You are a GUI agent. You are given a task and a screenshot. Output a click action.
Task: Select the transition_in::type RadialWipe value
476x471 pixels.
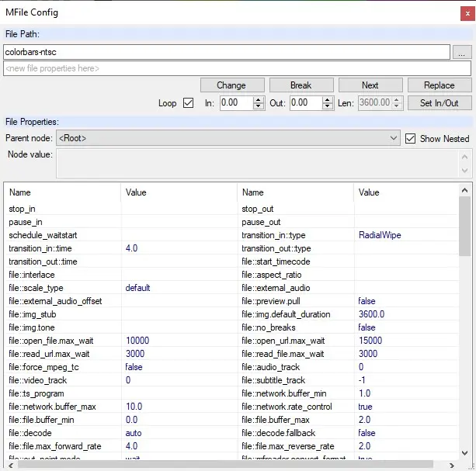[380, 235]
